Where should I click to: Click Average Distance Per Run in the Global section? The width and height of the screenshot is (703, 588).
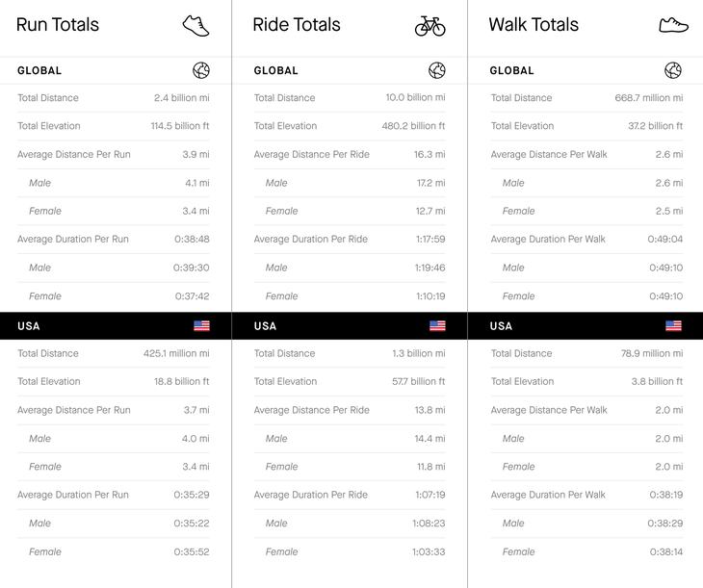click(73, 154)
